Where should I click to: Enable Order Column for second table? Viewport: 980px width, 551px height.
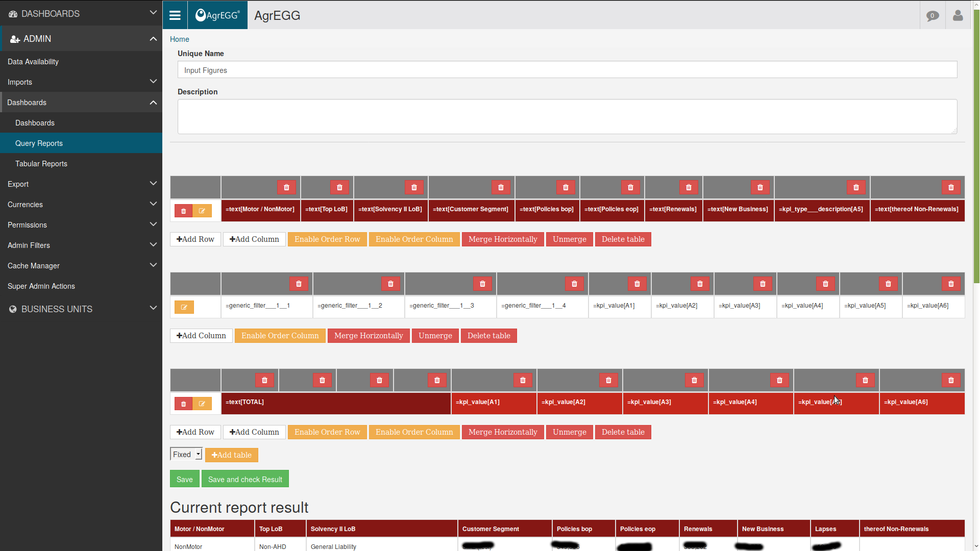point(280,335)
